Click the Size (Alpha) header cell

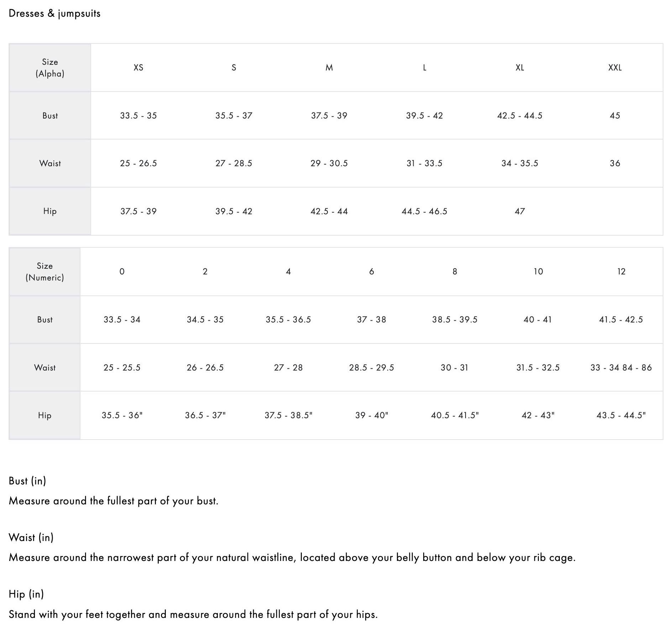click(50, 68)
